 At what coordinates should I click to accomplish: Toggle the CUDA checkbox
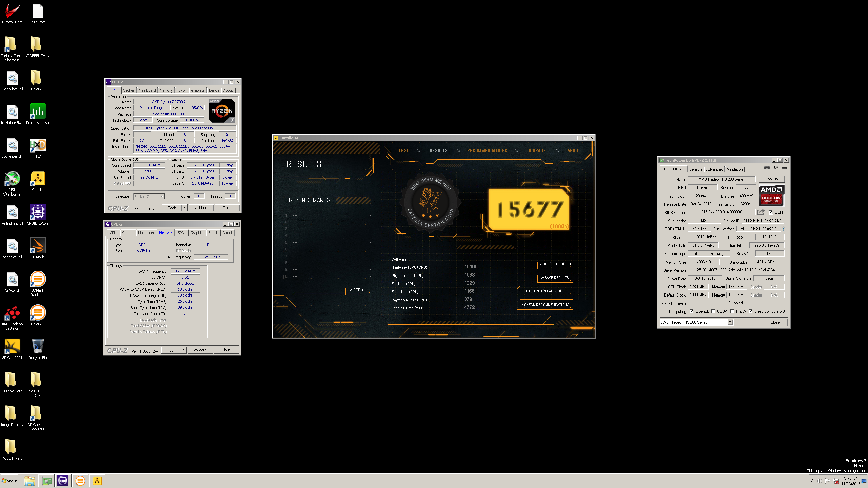[x=713, y=311]
